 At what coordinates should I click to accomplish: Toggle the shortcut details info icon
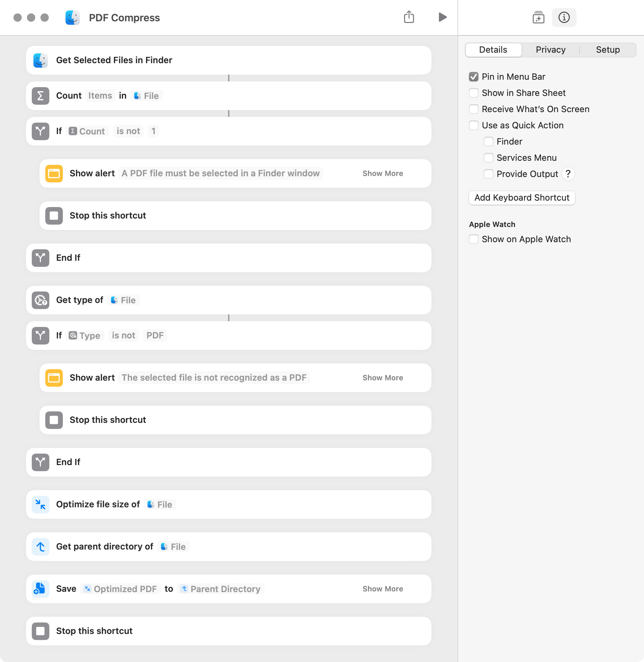pos(564,17)
